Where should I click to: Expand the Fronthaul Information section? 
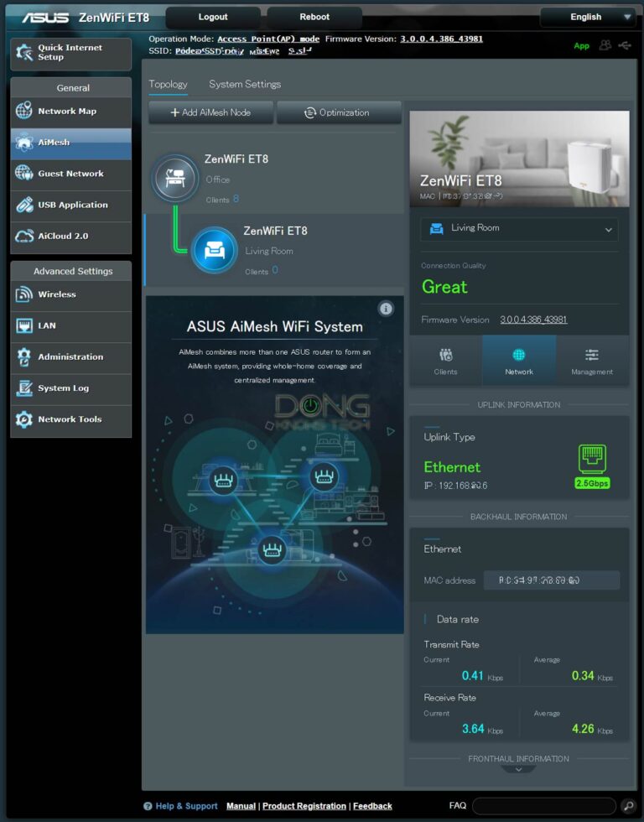(519, 768)
